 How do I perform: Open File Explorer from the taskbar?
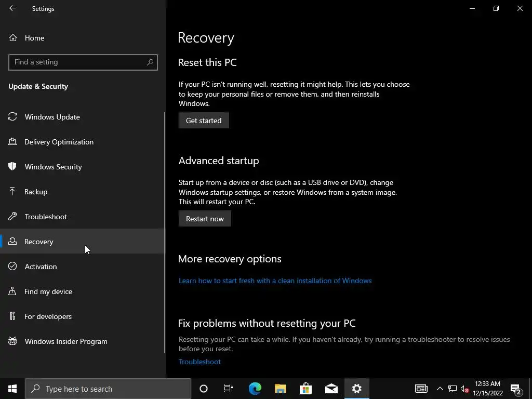pos(280,389)
